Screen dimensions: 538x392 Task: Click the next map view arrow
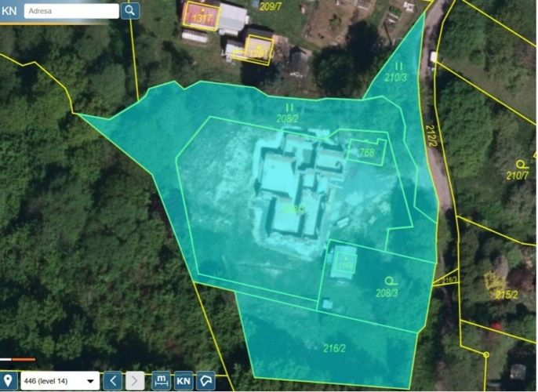(x=135, y=381)
